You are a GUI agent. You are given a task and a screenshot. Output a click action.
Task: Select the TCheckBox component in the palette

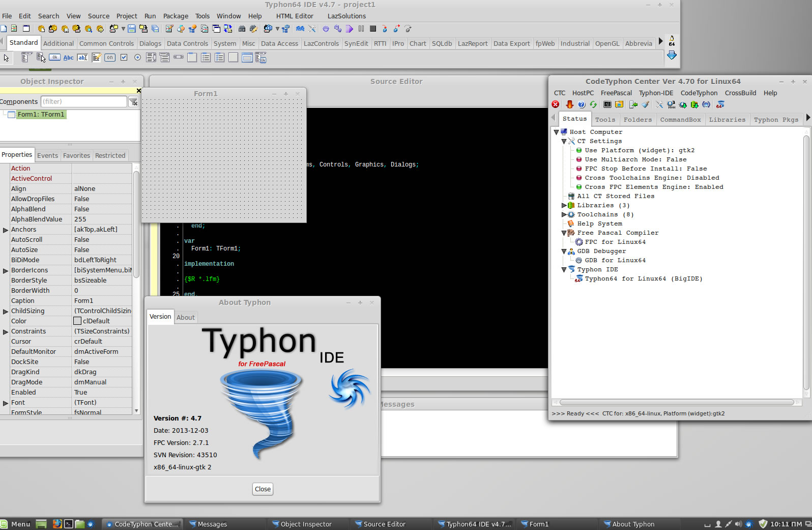tap(124, 58)
